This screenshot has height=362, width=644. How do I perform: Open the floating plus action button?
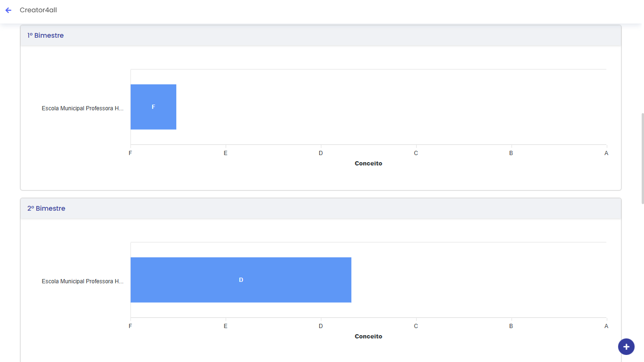626,346
